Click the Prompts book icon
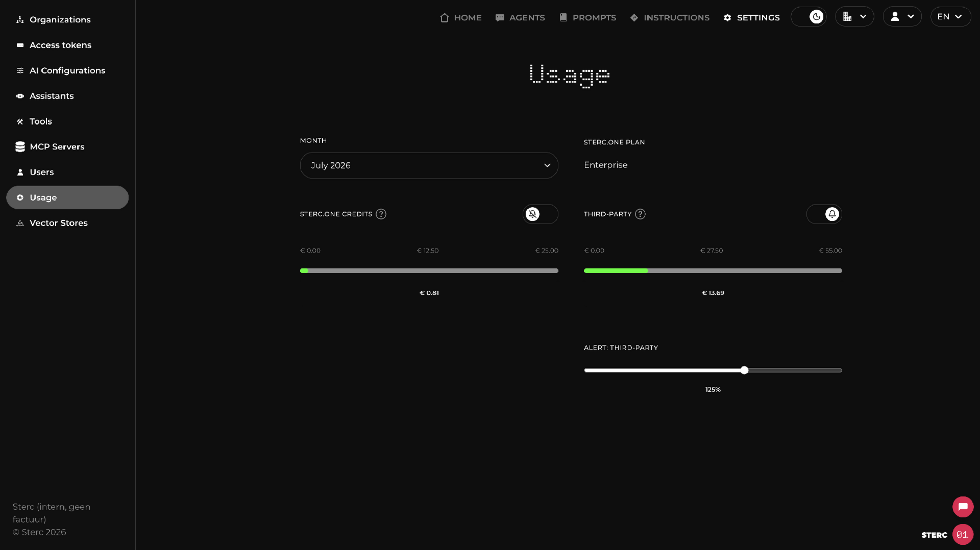The image size is (980, 550). 563,17
